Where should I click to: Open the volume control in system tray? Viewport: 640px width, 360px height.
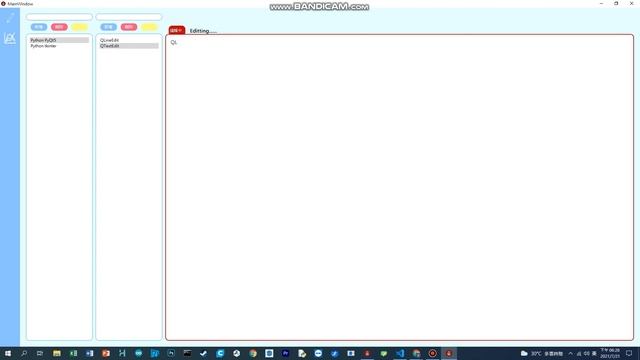click(x=587, y=353)
